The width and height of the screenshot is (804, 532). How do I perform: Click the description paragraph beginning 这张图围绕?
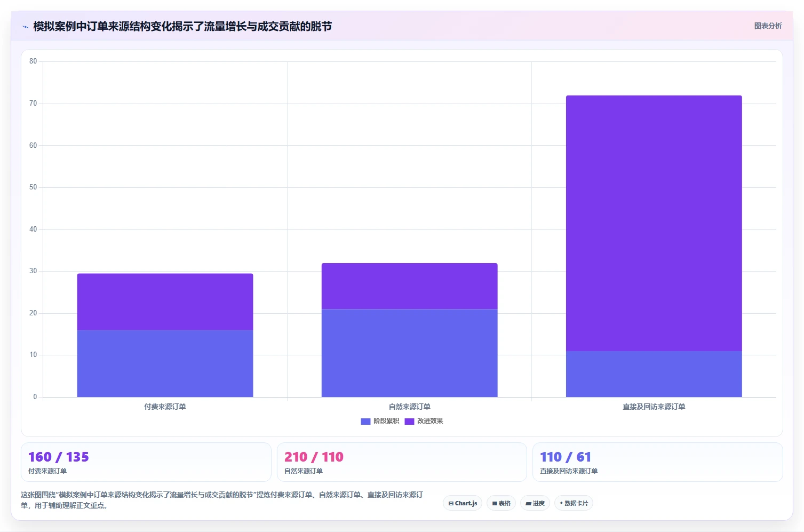coord(222,500)
